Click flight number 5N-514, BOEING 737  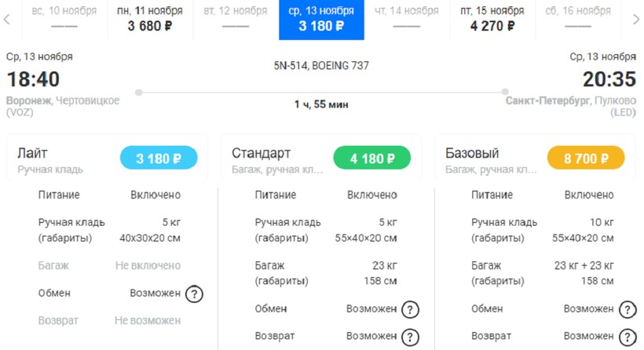tap(321, 66)
